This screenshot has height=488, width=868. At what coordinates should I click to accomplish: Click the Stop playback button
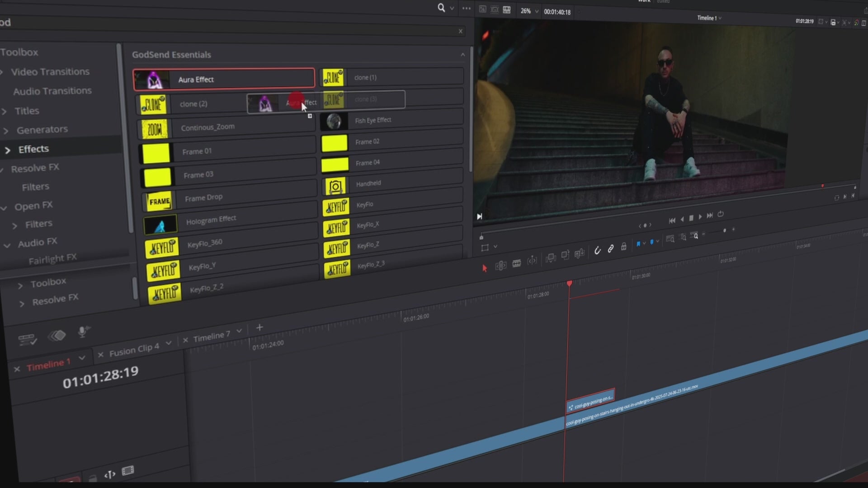[691, 218]
